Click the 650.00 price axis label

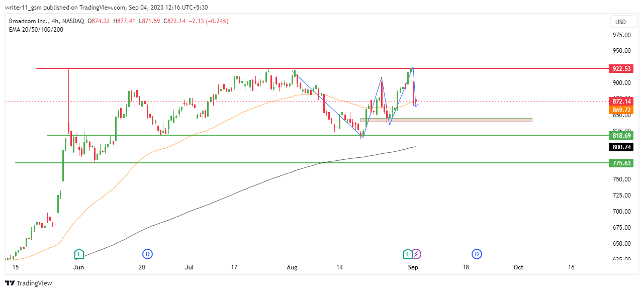[621, 244]
